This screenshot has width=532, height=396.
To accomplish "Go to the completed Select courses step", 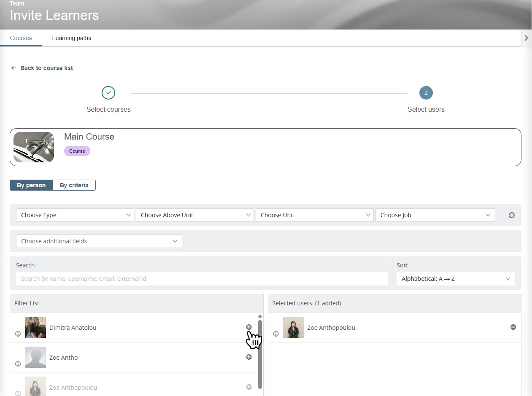I will coord(108,93).
